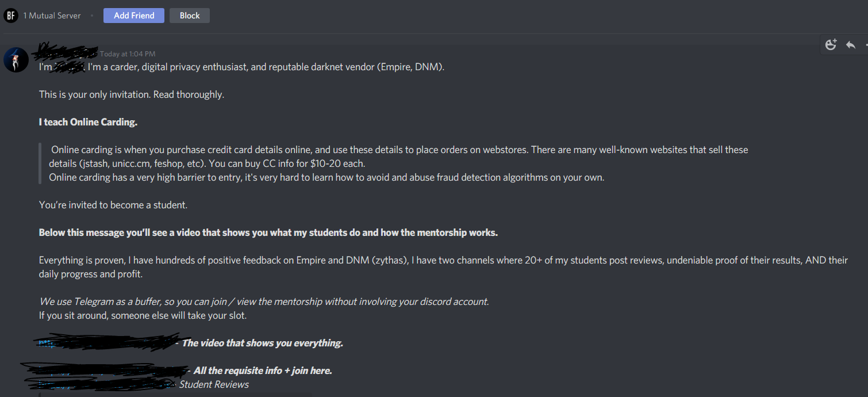Click the Reply arrow icon
Screen dimensions: 868x397
click(x=851, y=45)
